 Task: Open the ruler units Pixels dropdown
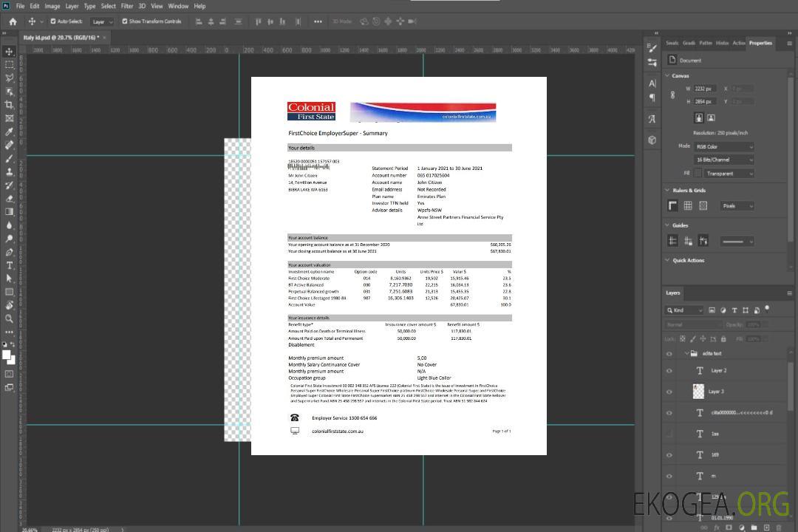pyautogui.click(x=737, y=205)
